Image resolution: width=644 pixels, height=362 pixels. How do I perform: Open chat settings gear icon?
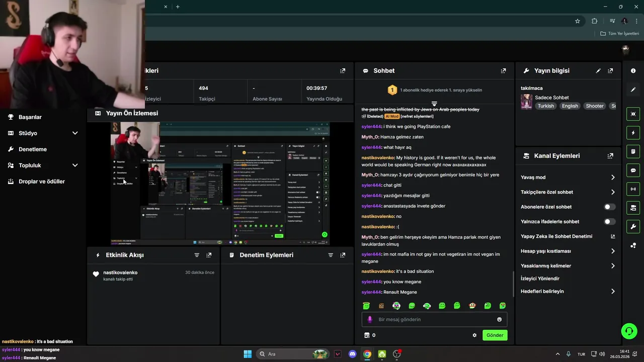click(x=474, y=335)
